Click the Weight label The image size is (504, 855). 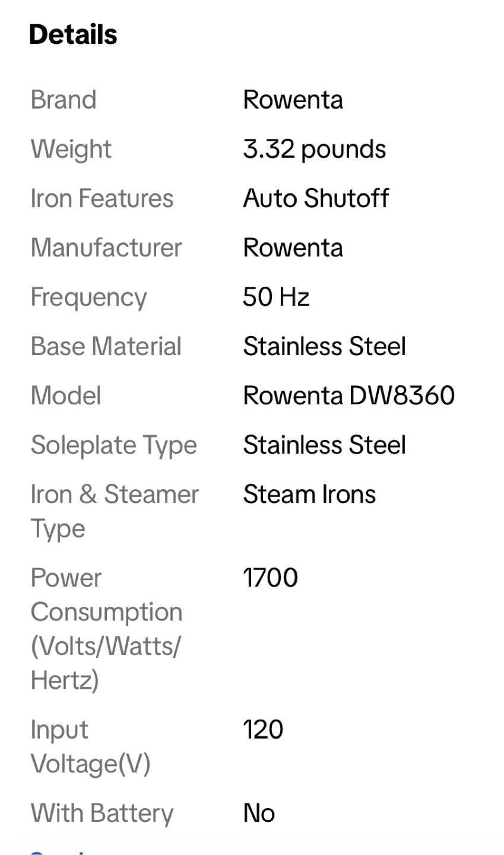pos(71,149)
